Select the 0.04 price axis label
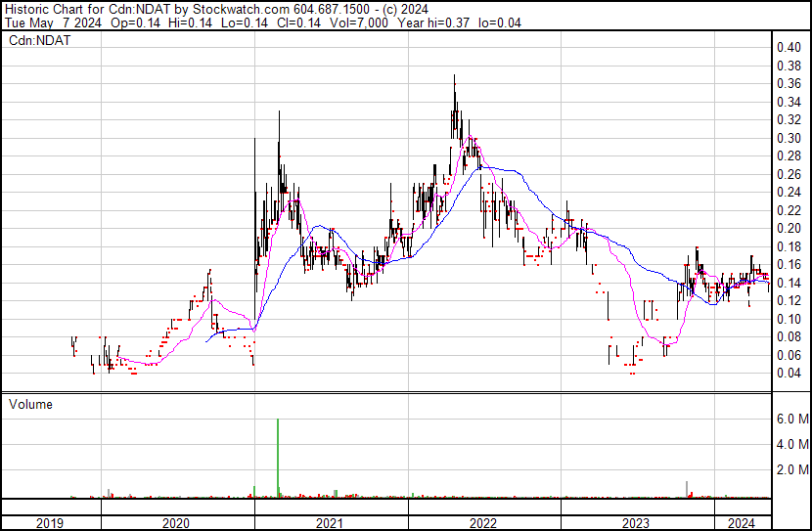 coord(789,373)
